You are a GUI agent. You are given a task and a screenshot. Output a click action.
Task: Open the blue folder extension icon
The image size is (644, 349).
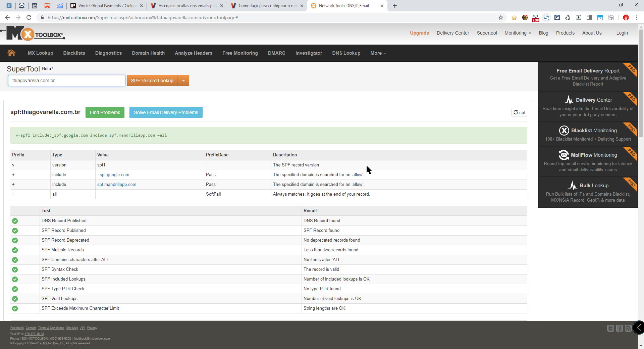point(600,17)
